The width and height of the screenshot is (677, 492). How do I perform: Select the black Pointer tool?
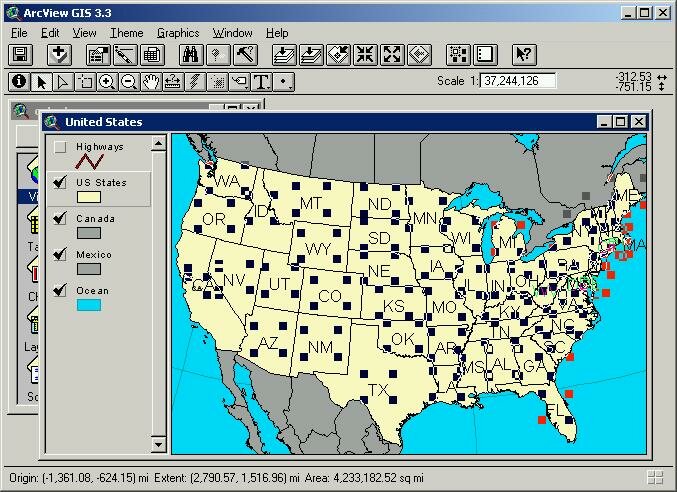(x=41, y=82)
